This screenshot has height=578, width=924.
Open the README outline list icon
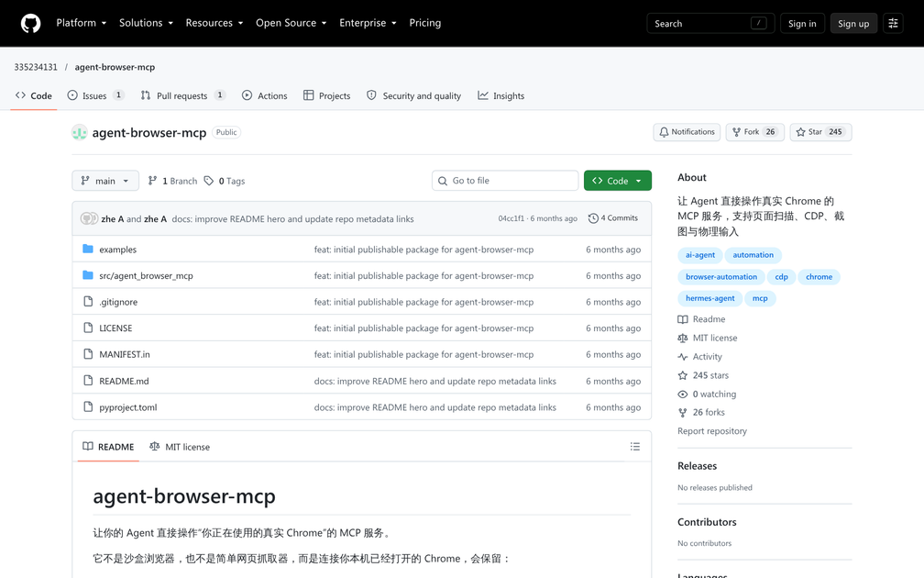tap(634, 447)
